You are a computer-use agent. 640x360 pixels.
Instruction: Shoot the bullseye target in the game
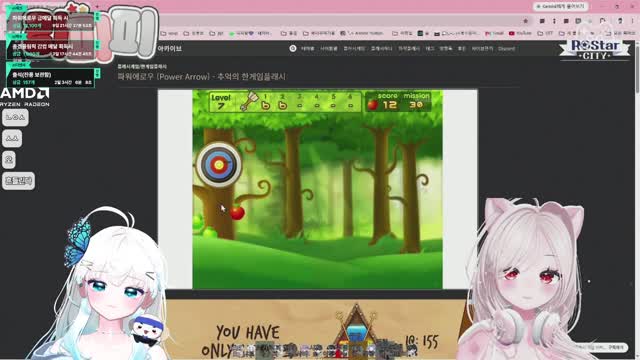coord(219,164)
